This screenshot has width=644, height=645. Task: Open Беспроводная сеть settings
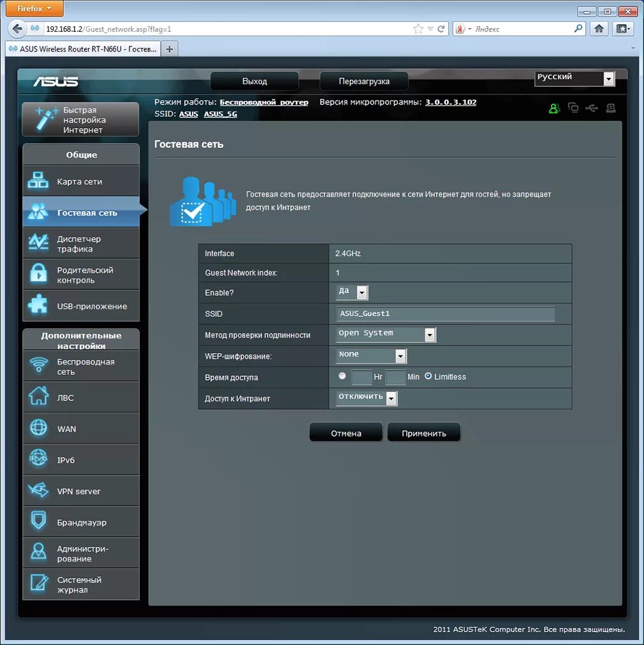click(x=81, y=366)
